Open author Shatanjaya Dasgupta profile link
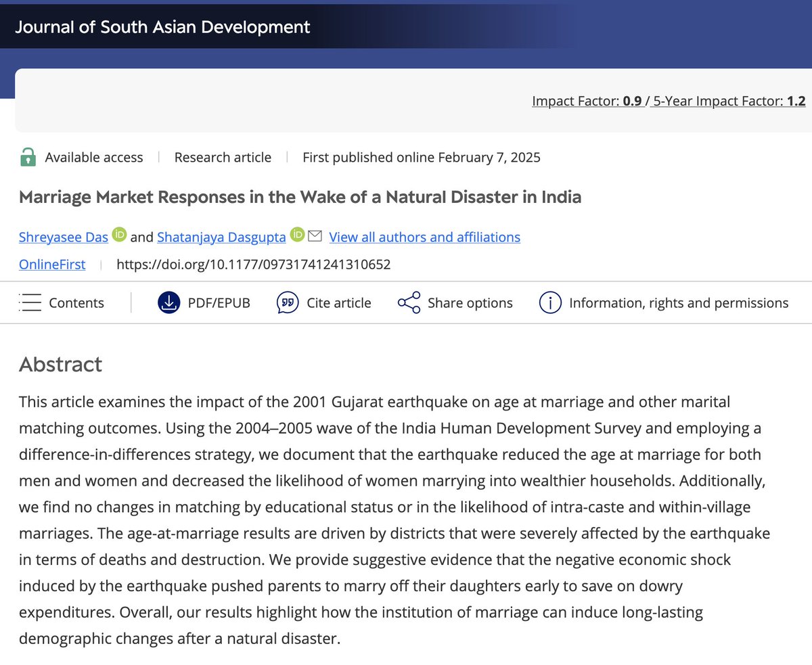This screenshot has height=665, width=812. tap(221, 237)
